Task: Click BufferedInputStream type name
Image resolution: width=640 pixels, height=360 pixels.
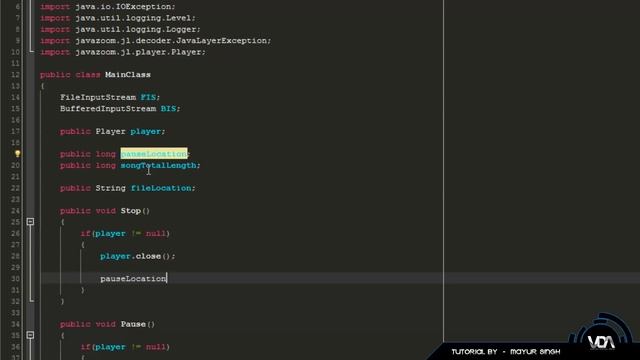Action: (108, 109)
